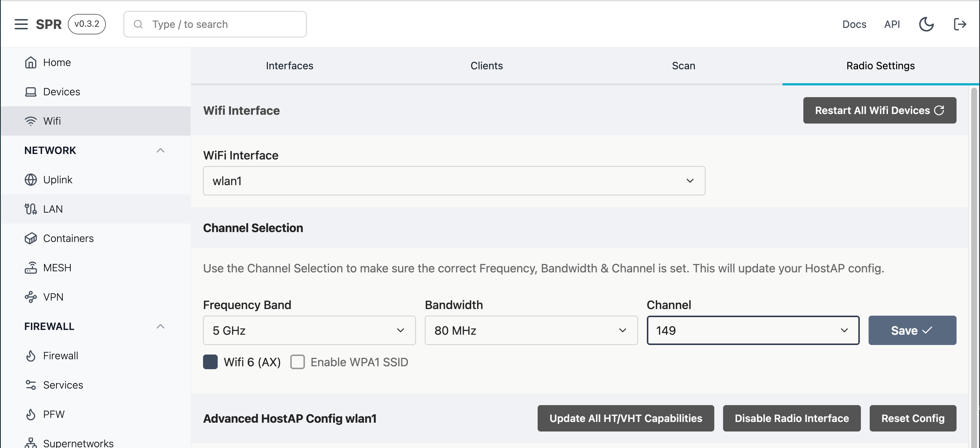Enable the WPA1 SSID checkbox
Viewport: 980px width, 448px height.
pyautogui.click(x=298, y=362)
